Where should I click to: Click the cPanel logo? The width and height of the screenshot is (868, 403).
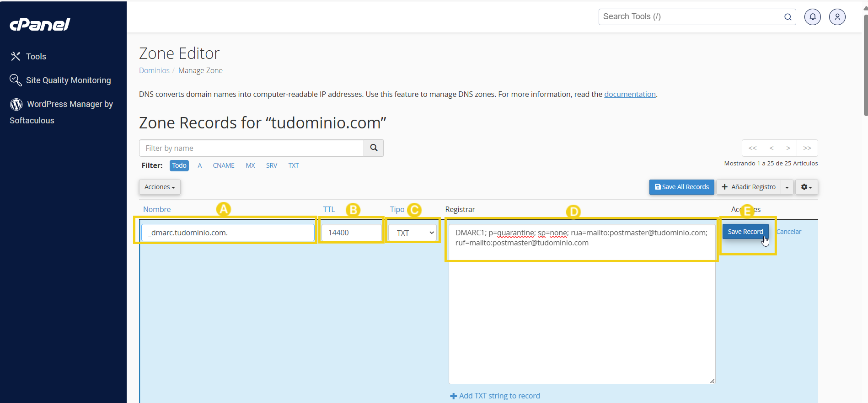[40, 24]
